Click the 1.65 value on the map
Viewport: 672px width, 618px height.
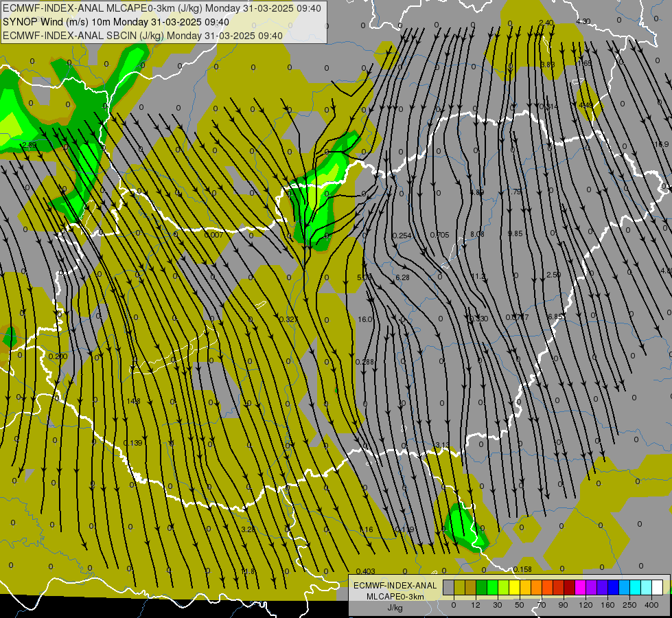pyautogui.click(x=585, y=63)
